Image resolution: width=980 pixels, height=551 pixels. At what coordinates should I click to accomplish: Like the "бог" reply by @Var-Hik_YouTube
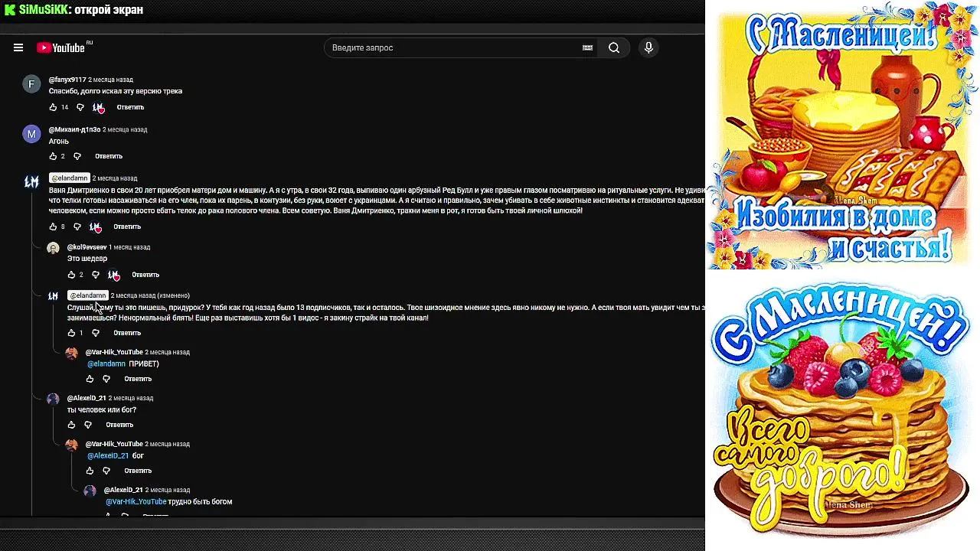(90, 471)
